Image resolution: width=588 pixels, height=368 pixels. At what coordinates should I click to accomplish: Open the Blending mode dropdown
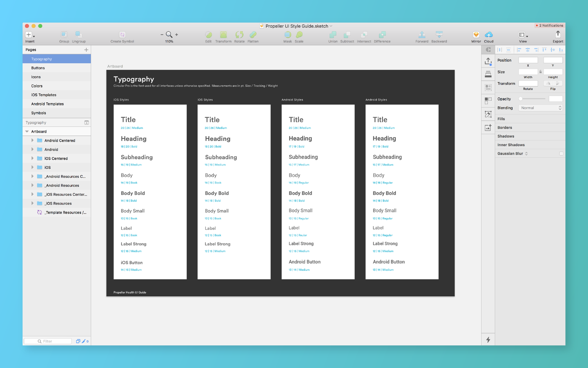[541, 108]
